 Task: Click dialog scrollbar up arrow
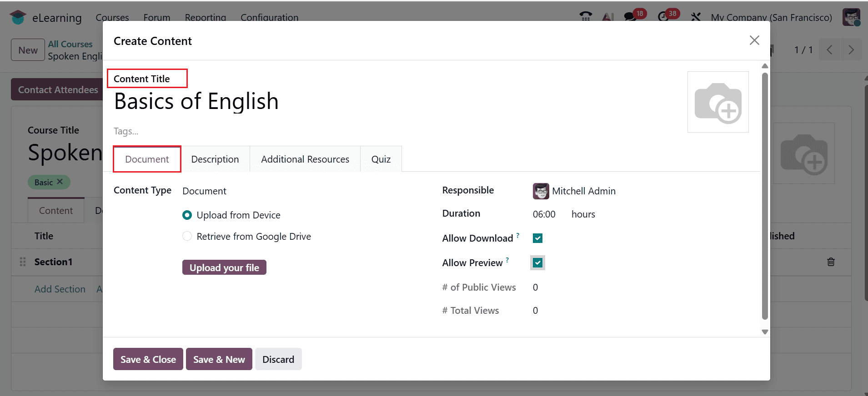pos(765,66)
